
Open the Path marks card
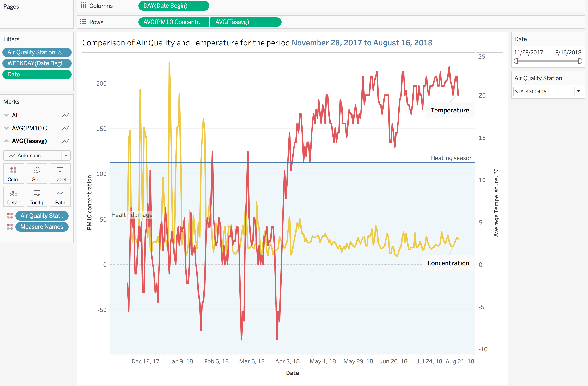[60, 197]
